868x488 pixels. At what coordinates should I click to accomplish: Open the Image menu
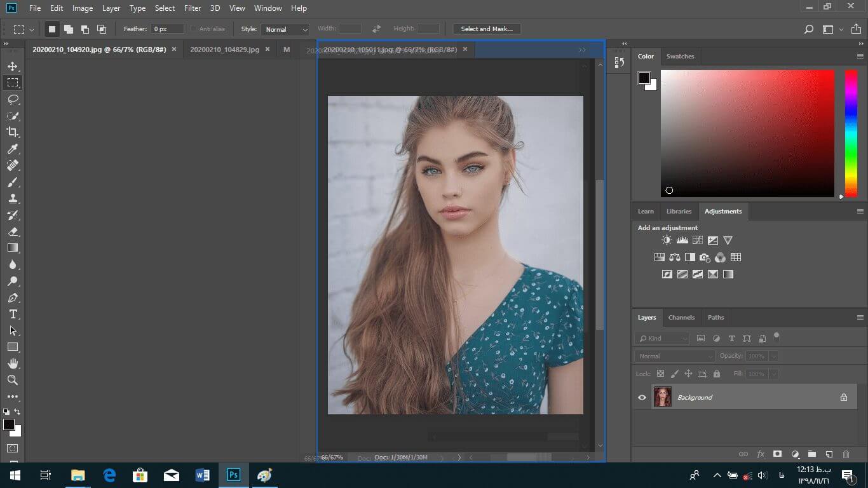[83, 8]
